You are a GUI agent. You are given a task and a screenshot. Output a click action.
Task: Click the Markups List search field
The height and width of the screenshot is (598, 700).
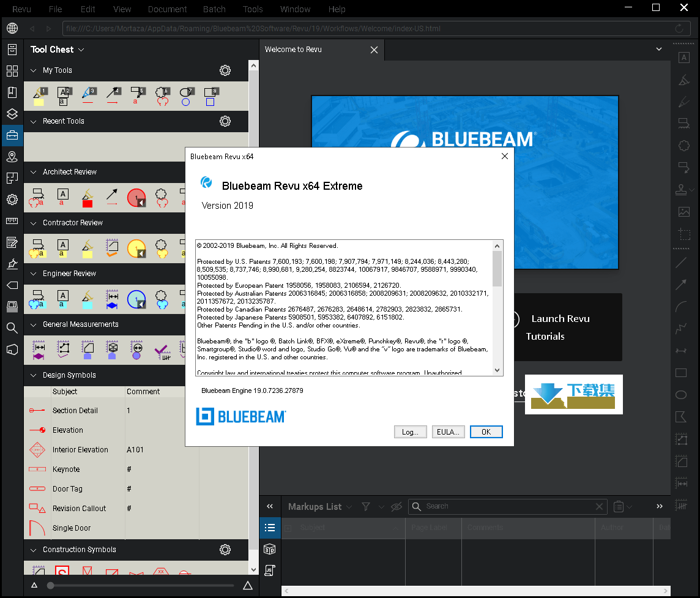(x=508, y=506)
